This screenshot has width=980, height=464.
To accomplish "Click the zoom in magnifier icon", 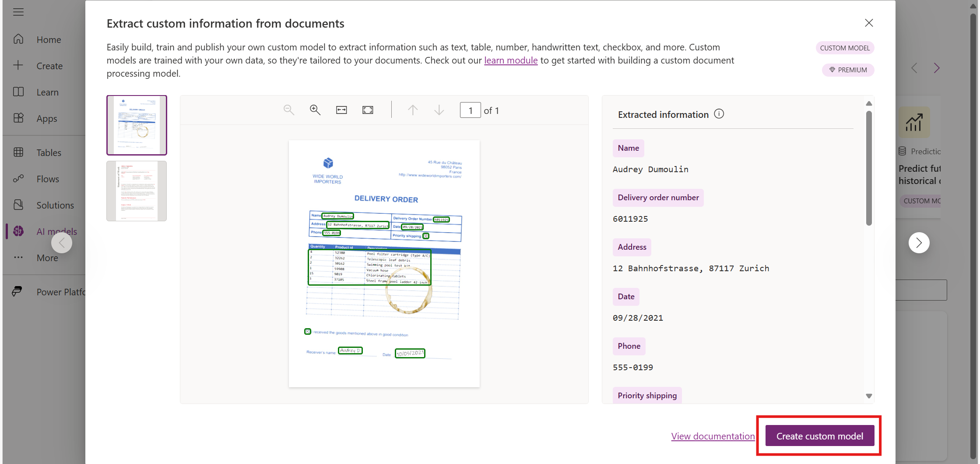I will point(315,110).
